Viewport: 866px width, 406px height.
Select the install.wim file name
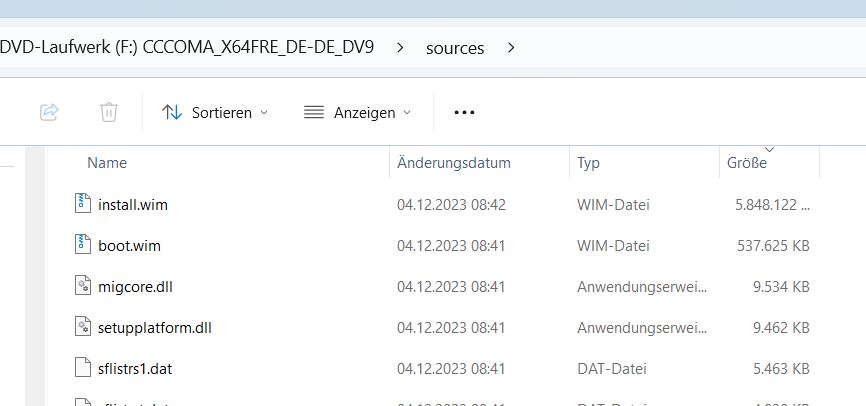[132, 205]
